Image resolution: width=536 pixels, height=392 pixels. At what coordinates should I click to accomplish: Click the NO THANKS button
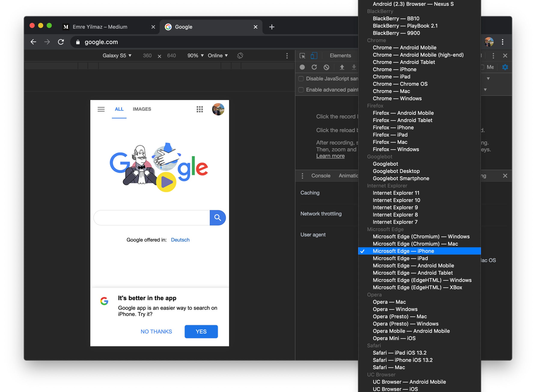click(156, 332)
